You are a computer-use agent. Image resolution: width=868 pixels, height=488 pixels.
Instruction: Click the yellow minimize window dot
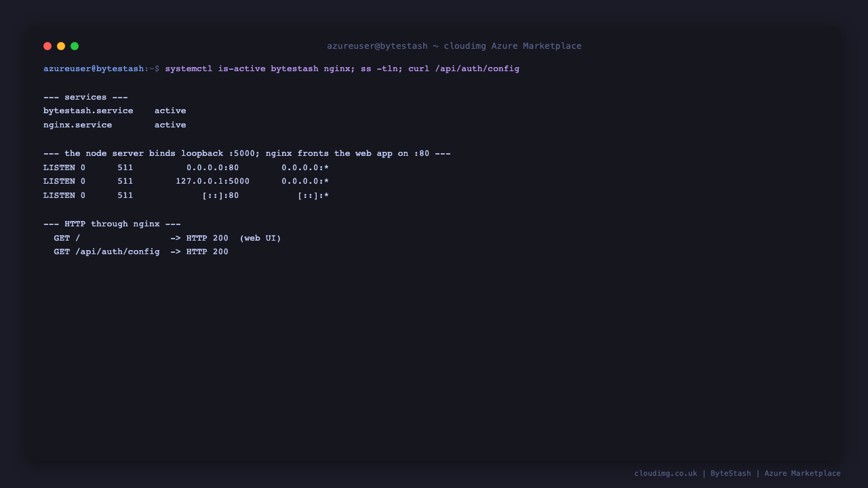tap(61, 46)
